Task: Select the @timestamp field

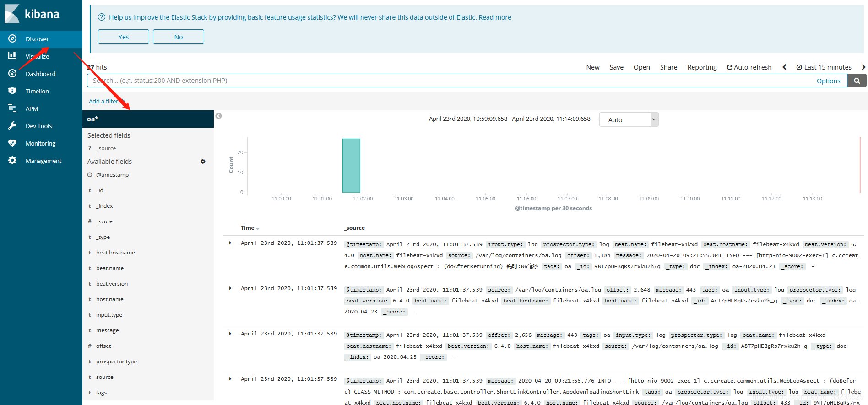Action: pos(112,175)
